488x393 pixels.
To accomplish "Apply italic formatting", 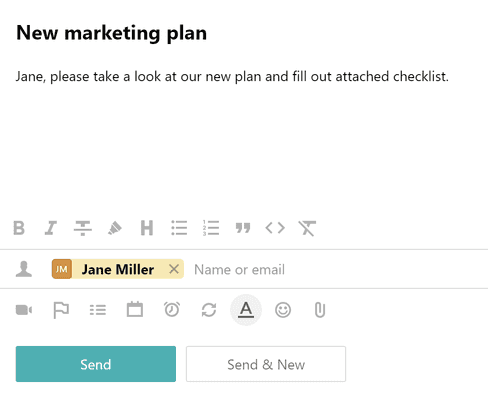I will [50, 228].
